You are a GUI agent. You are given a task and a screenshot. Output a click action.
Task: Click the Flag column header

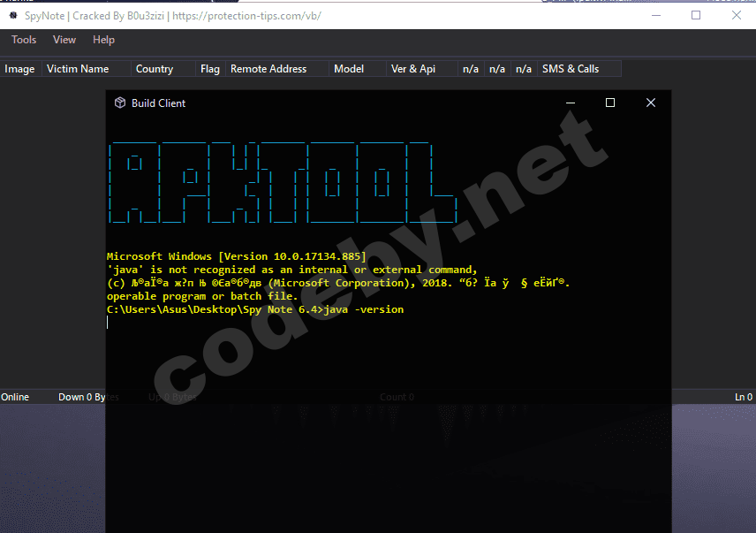210,69
